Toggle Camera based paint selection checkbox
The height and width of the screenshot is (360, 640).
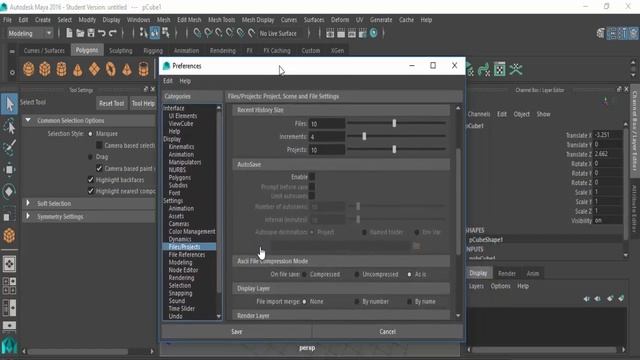click(99, 168)
